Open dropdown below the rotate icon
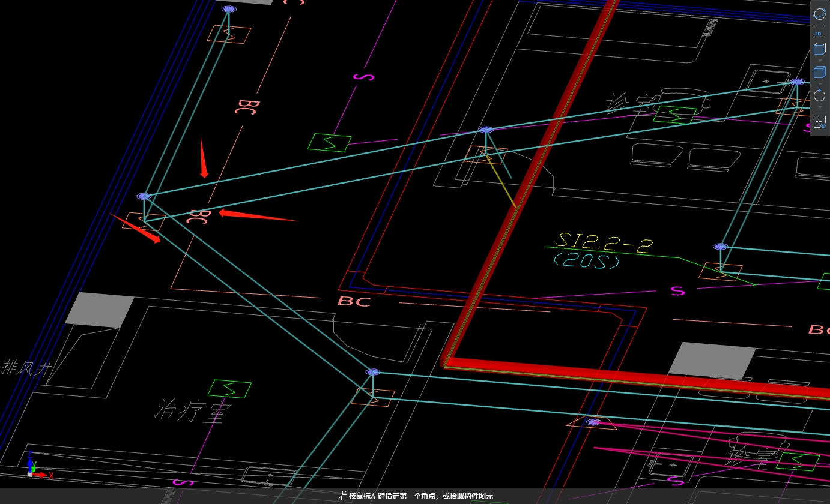The width and height of the screenshot is (830, 504). tap(820, 107)
